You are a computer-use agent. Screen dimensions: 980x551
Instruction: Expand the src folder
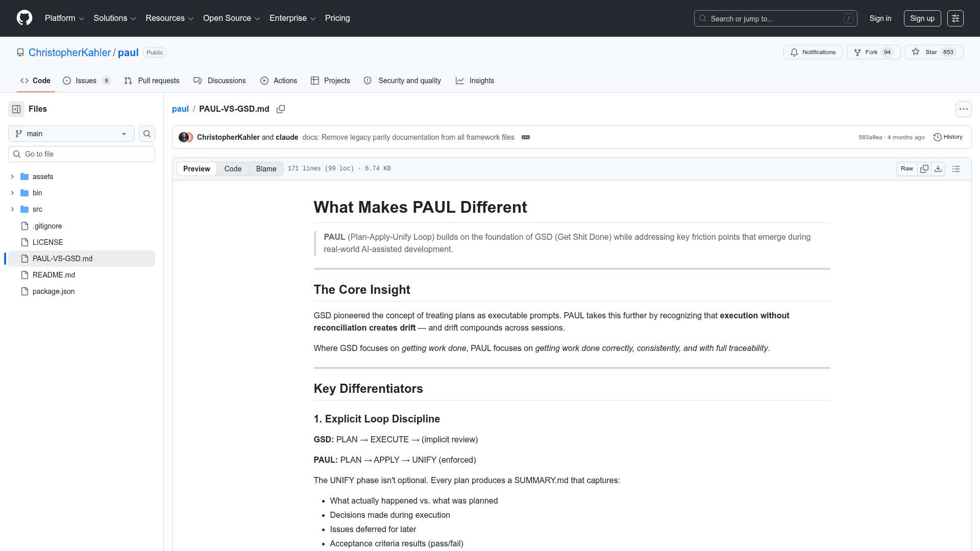tap(12, 209)
